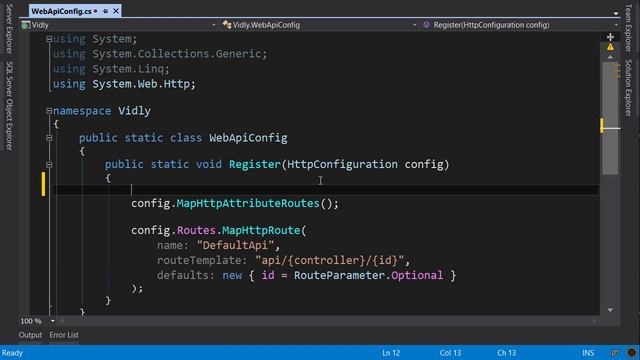Click the round icon at status bar end
This screenshot has height=360, width=640.
click(631, 353)
